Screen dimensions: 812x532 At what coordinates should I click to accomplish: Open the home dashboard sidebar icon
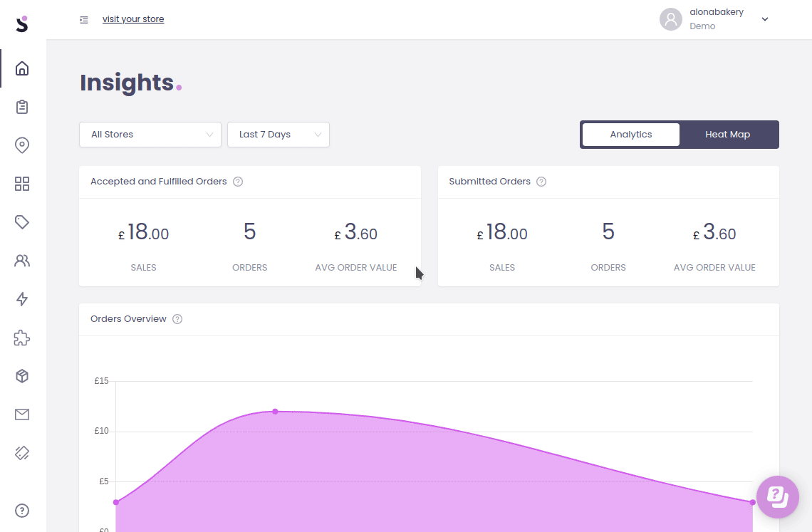click(22, 68)
